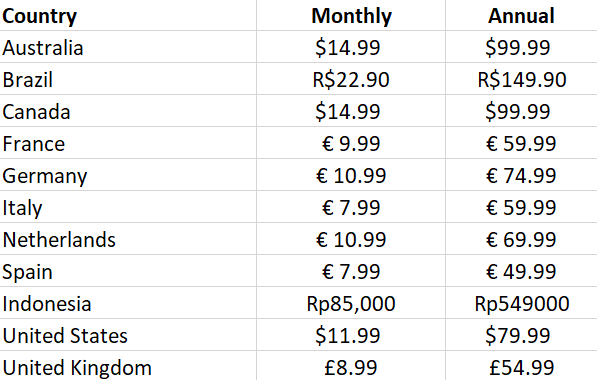
Task: Select United States monthly price $11.99
Action: [351, 335]
